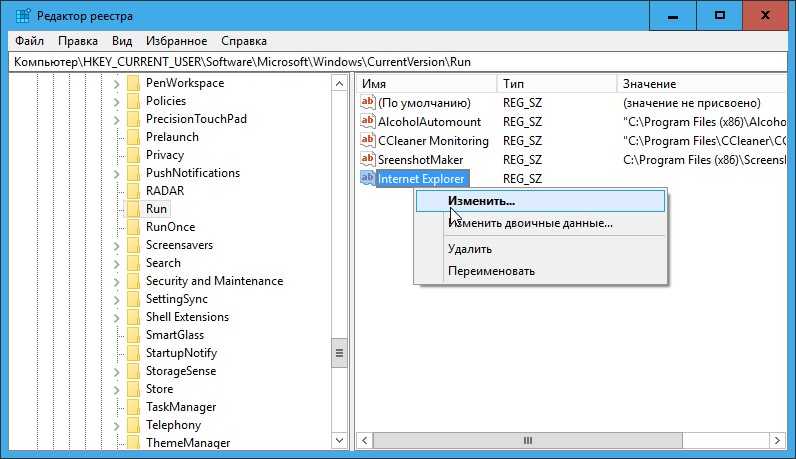This screenshot has height=459, width=796.
Task: Click the Screensavers folder icon
Action: 133,245
